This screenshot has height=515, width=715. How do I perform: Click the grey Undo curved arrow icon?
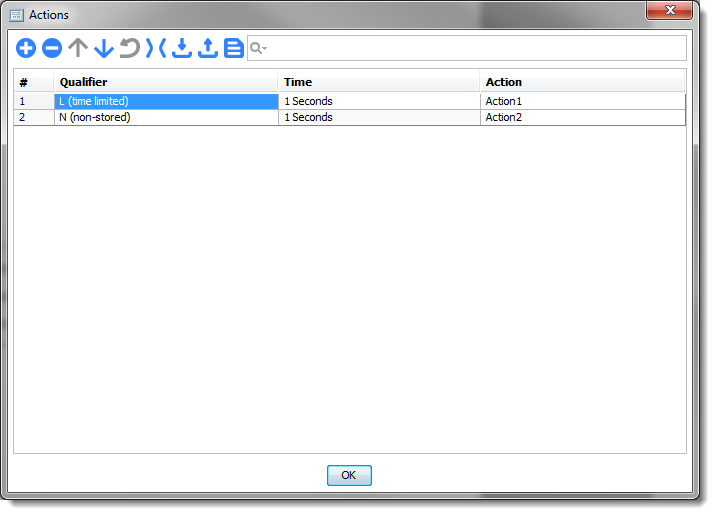click(130, 48)
